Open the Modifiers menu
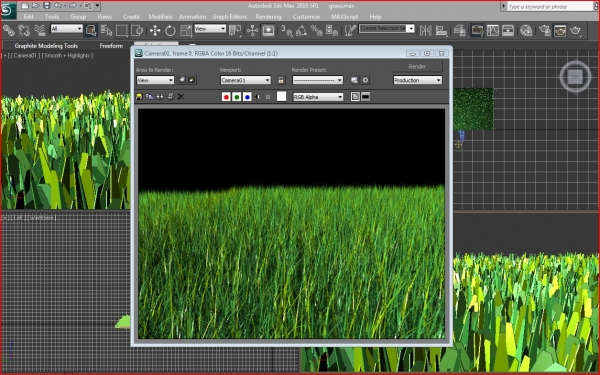This screenshot has width=600, height=375. 160,17
